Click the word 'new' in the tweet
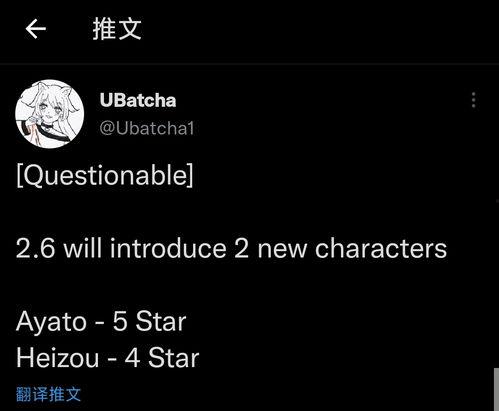 point(282,250)
